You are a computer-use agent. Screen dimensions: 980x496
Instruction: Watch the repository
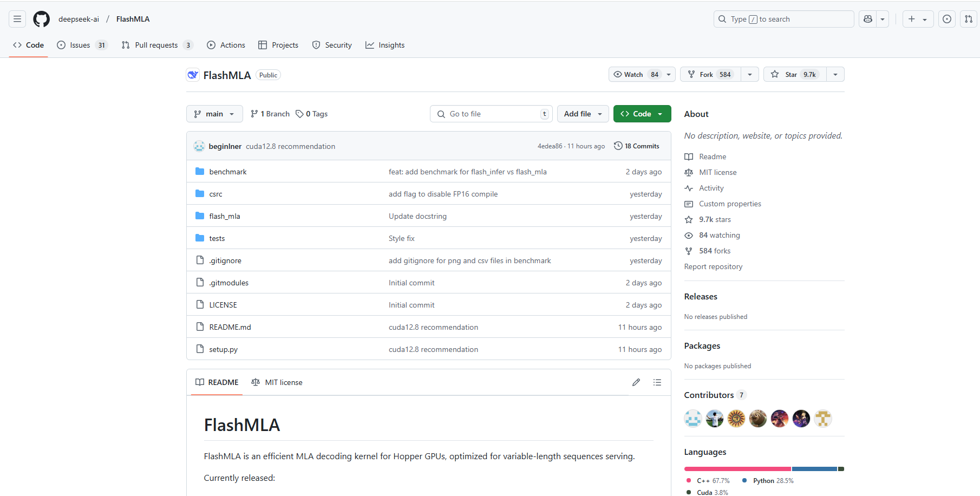pos(632,74)
